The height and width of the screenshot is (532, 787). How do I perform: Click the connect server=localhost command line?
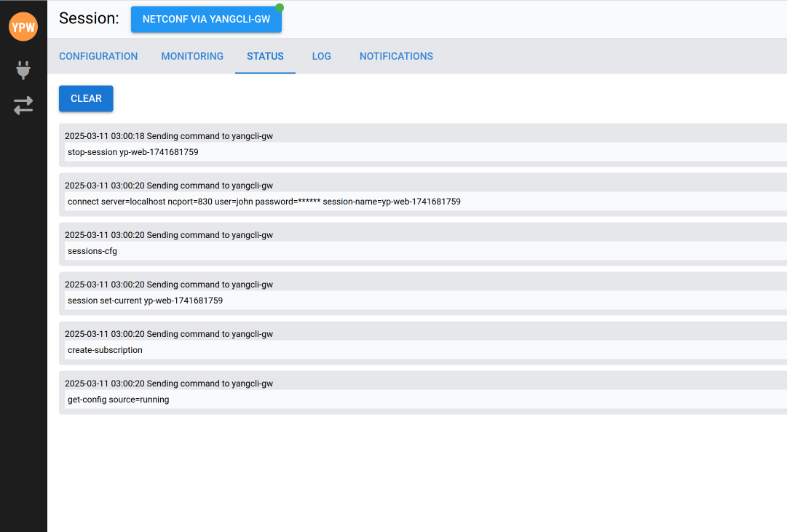coord(264,202)
